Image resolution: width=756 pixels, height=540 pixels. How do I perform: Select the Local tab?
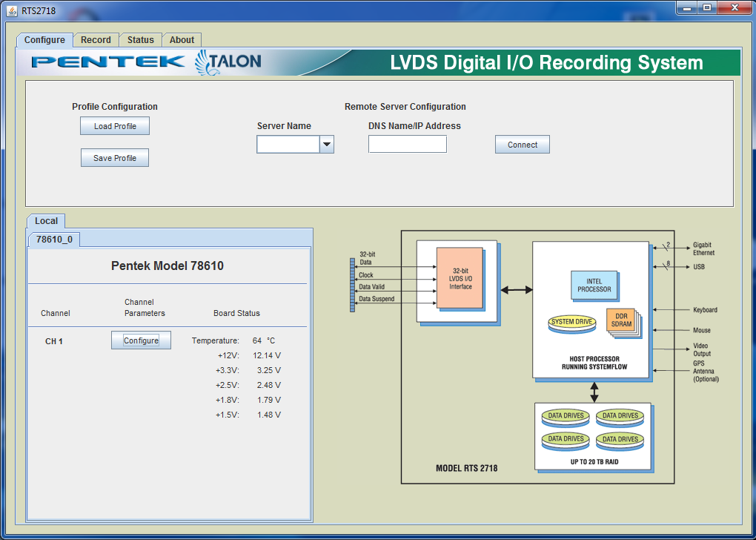[46, 221]
